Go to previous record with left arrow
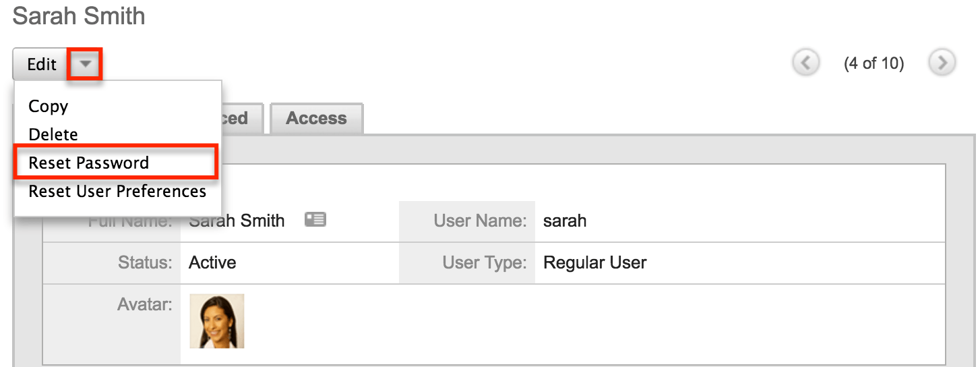The image size is (980, 367). [806, 63]
